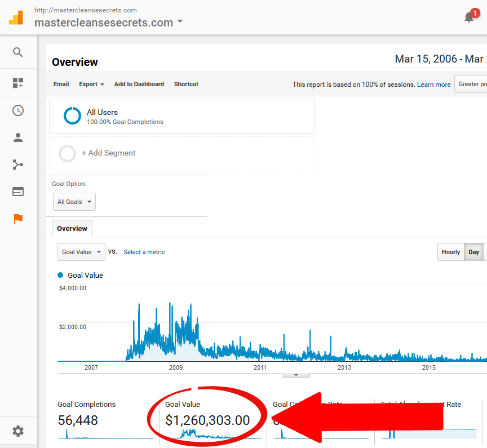
Task: Click the Goal Completions sparkline
Action: point(106,434)
